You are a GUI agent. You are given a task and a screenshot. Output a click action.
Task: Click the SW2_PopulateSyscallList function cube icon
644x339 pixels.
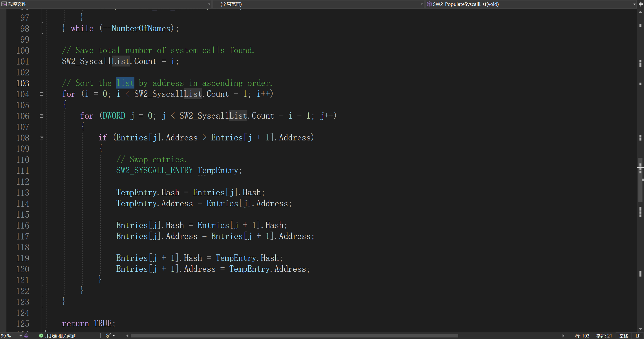coord(429,4)
